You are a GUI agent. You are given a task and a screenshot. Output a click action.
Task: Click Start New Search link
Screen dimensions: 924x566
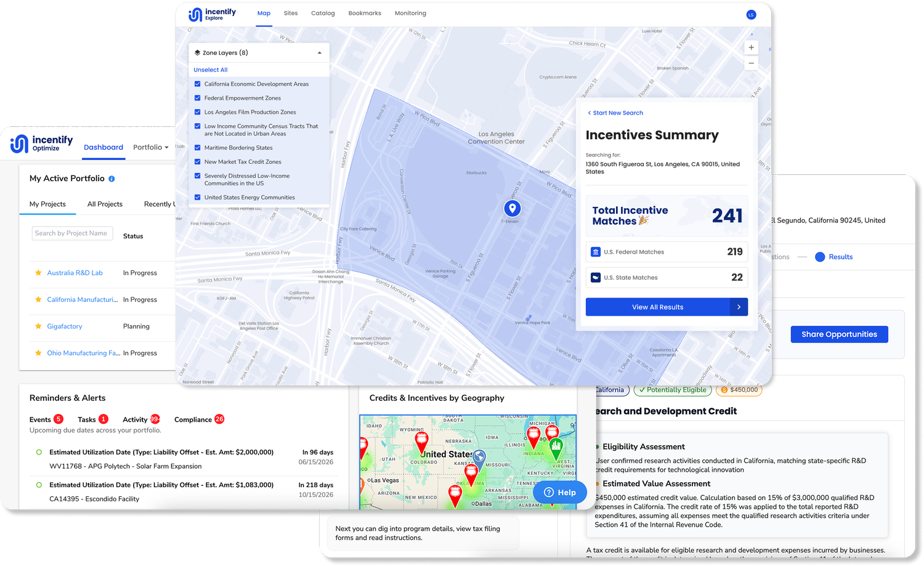coord(615,113)
